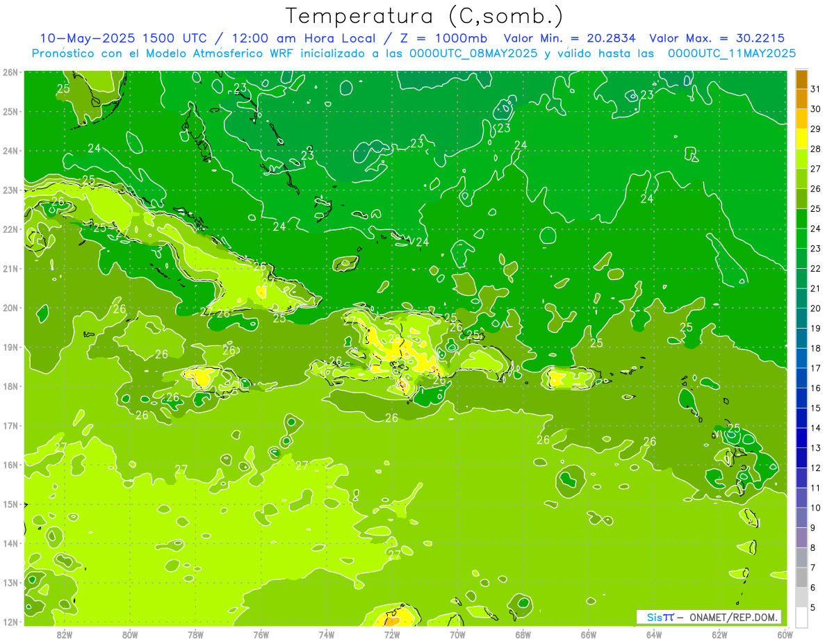
Task: Click longitude axis label "68W"
Action: [x=523, y=634]
